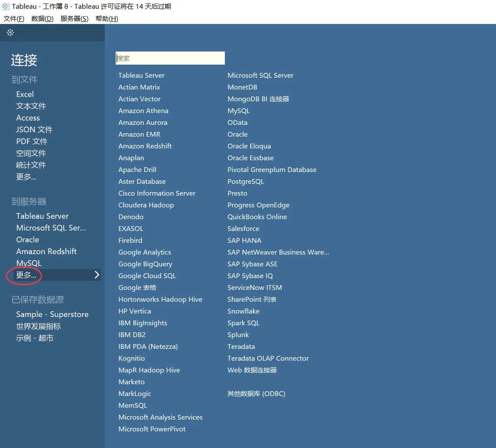Choose MongoDB BI 连接器
The height and width of the screenshot is (448, 496).
tap(258, 99)
